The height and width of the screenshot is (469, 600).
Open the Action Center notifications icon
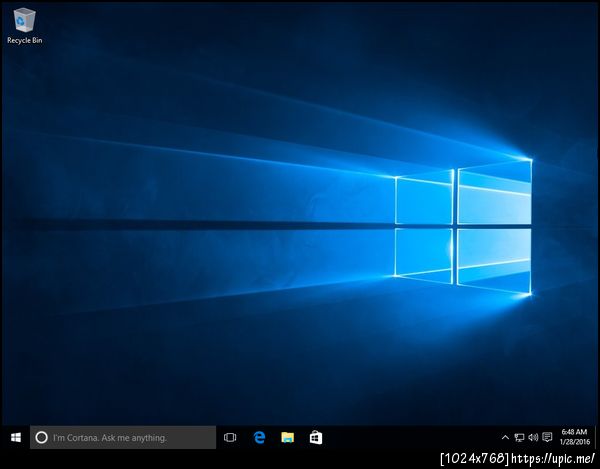547,437
